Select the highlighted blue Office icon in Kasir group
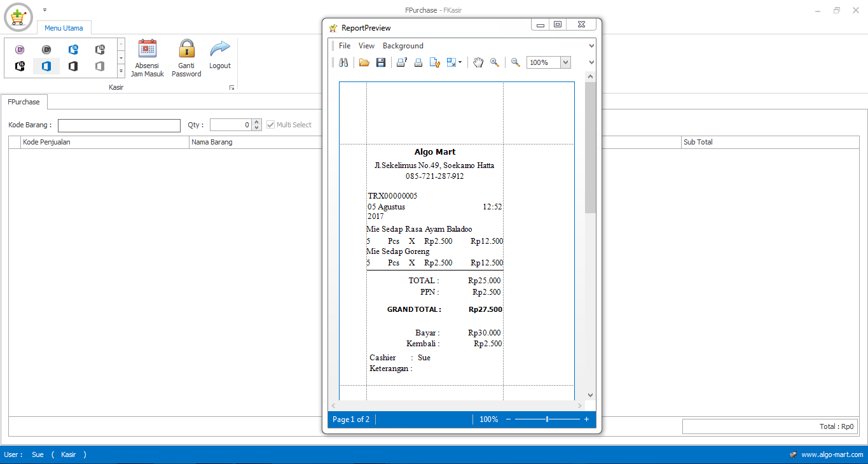Viewport: 868px width, 464px height. [46, 66]
